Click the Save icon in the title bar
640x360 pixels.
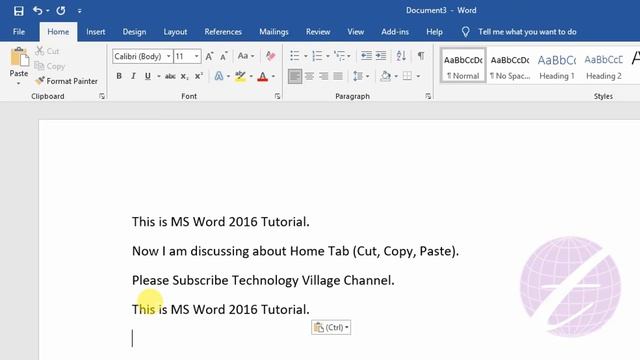click(x=18, y=11)
